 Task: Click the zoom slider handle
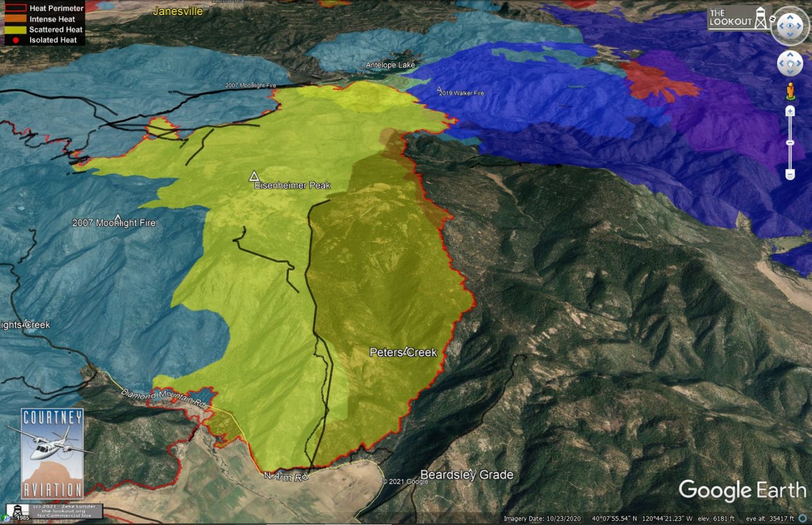790,143
